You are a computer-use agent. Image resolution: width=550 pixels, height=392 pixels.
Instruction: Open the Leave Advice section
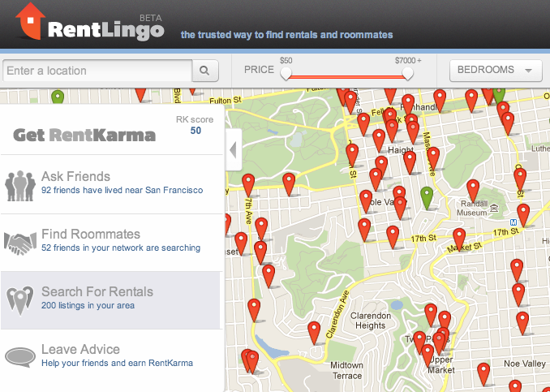[112, 358]
